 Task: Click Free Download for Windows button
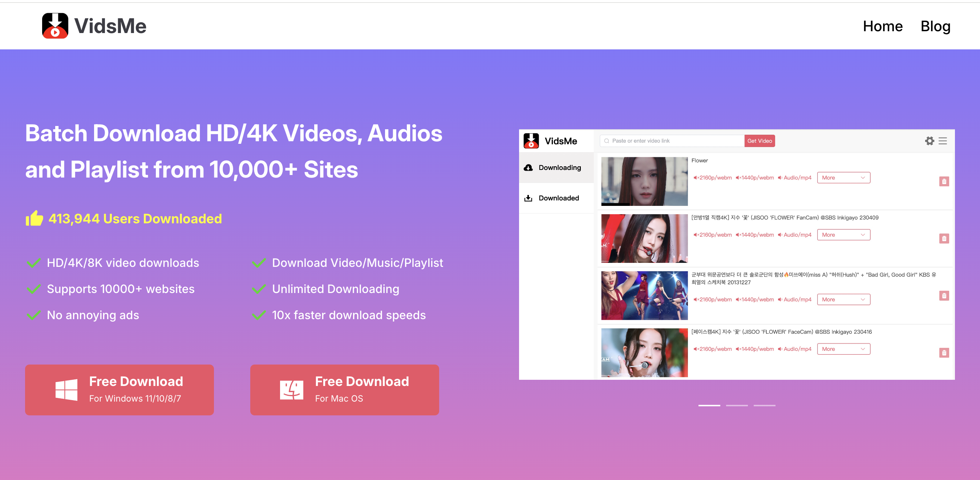click(120, 390)
